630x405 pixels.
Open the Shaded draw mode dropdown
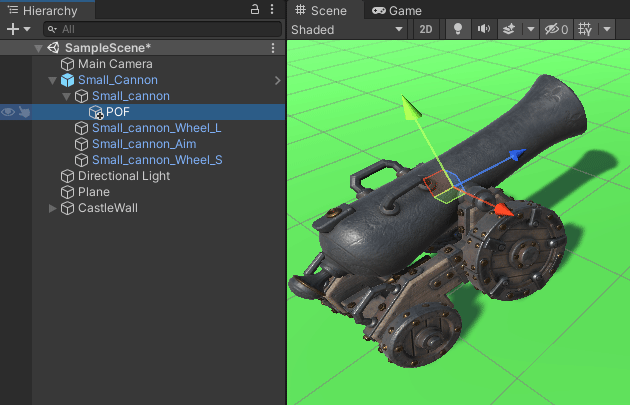[x=346, y=29]
